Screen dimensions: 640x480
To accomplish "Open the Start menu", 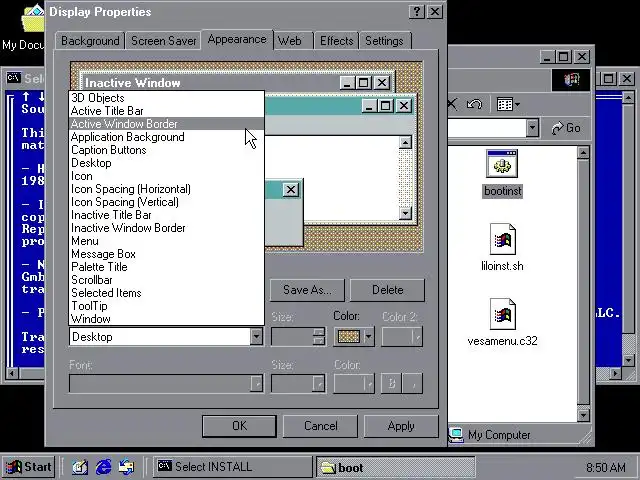I will (x=29, y=467).
